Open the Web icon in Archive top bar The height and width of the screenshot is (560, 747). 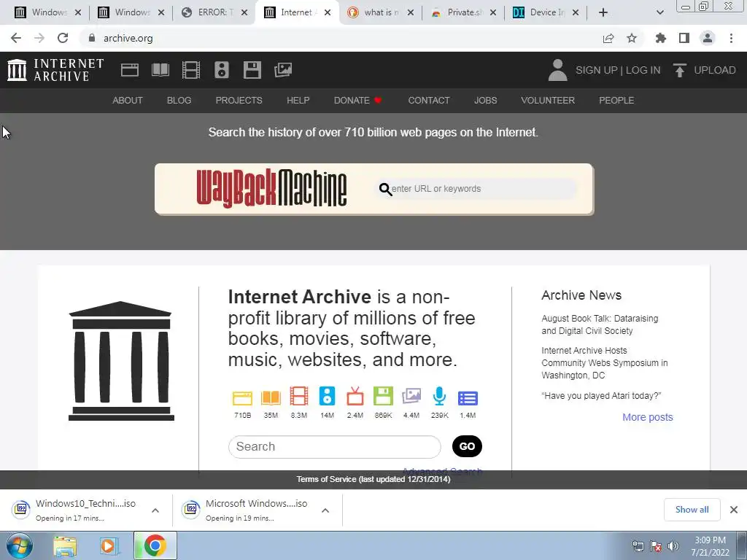click(130, 70)
